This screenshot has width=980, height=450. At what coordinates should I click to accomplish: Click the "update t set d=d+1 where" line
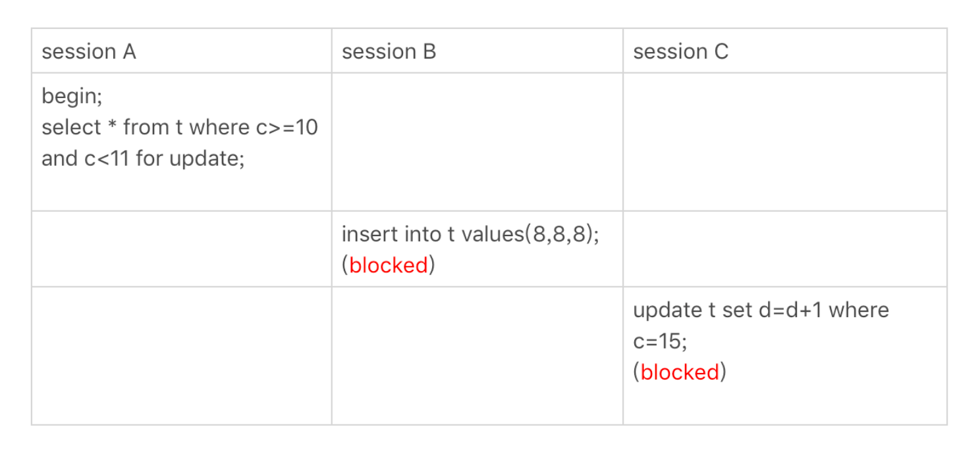coord(761,310)
